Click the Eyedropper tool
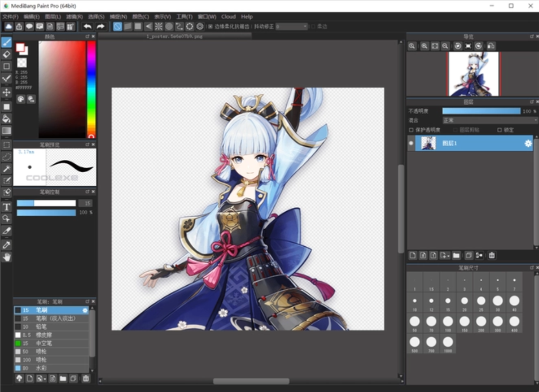The width and height of the screenshot is (539, 392). 6,245
